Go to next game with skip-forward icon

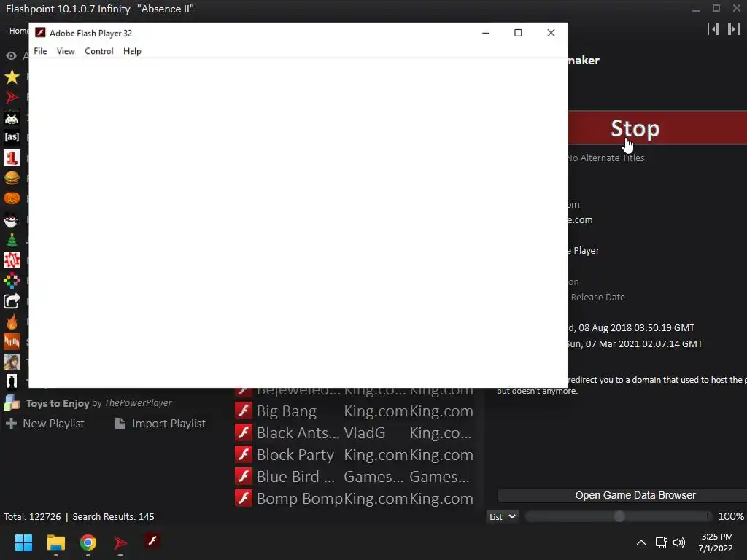click(734, 29)
